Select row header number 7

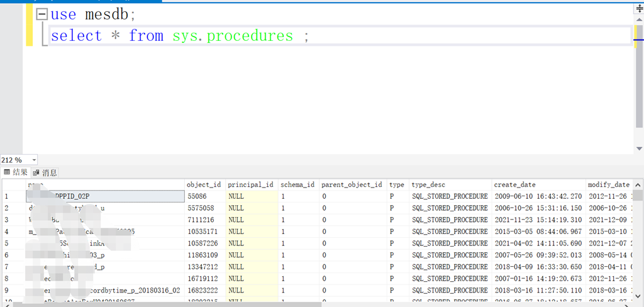pyautogui.click(x=14, y=267)
